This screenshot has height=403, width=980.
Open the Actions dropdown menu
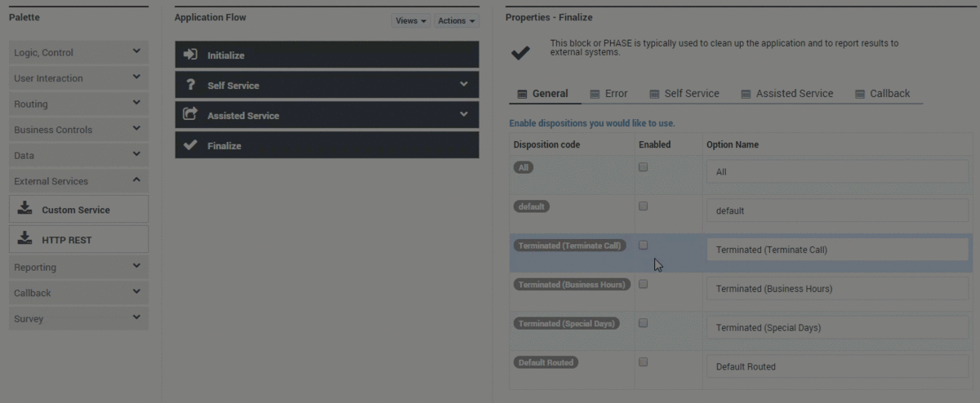pyautogui.click(x=457, y=20)
